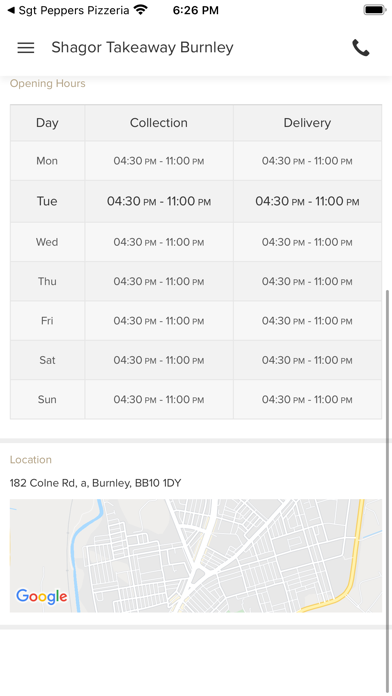
Task: Tap the Google logo on map
Action: 42,596
